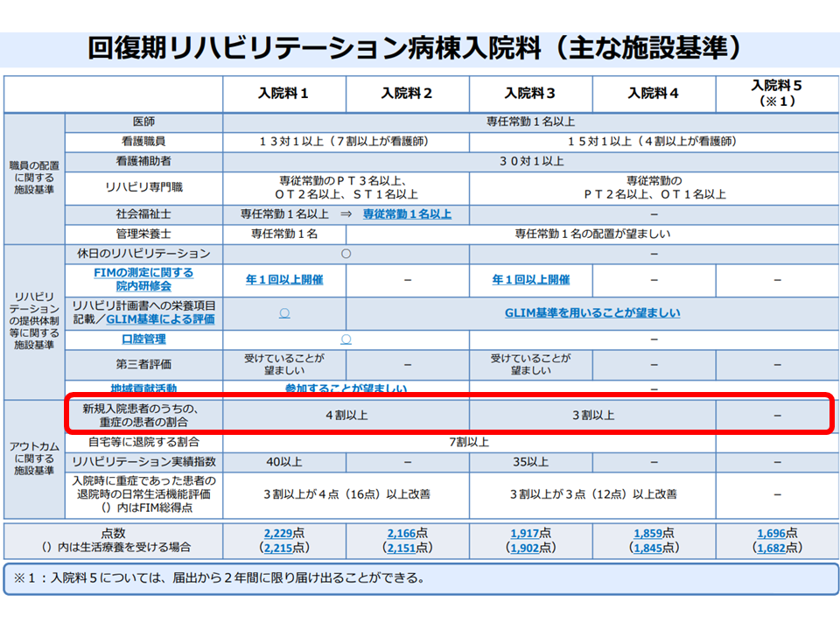
Task: Select the 入院料２ column header
Action: coord(407,94)
